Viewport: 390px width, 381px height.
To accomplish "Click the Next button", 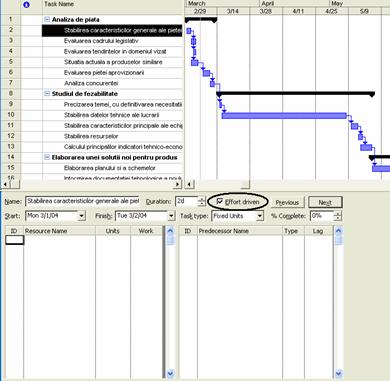I will pos(325,202).
